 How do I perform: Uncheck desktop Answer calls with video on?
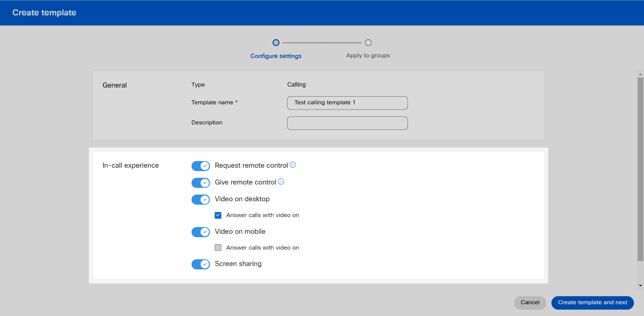click(218, 215)
